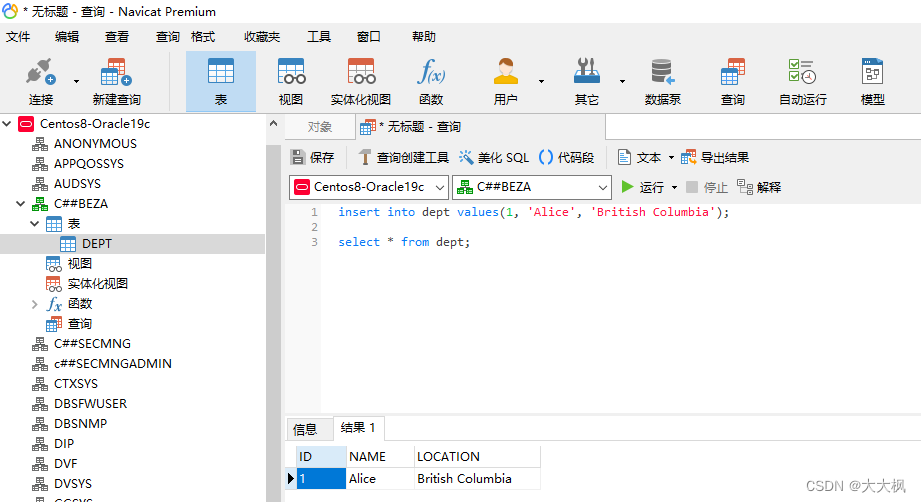This screenshot has height=502, width=921.
Task: Open the 连接 (Connection) toolbar icon
Action: [41, 82]
